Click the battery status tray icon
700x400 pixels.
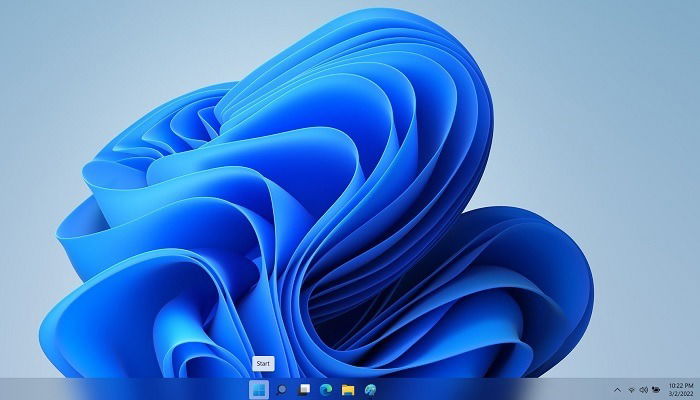point(656,390)
